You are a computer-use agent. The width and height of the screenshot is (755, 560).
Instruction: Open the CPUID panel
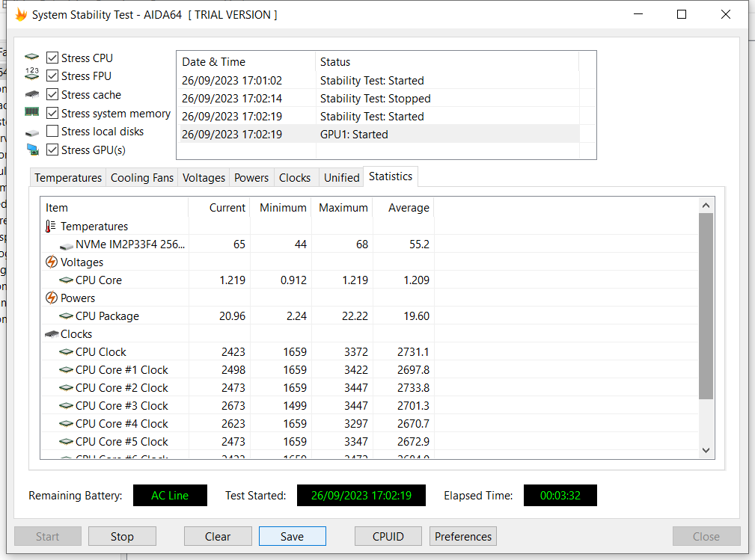tap(388, 536)
